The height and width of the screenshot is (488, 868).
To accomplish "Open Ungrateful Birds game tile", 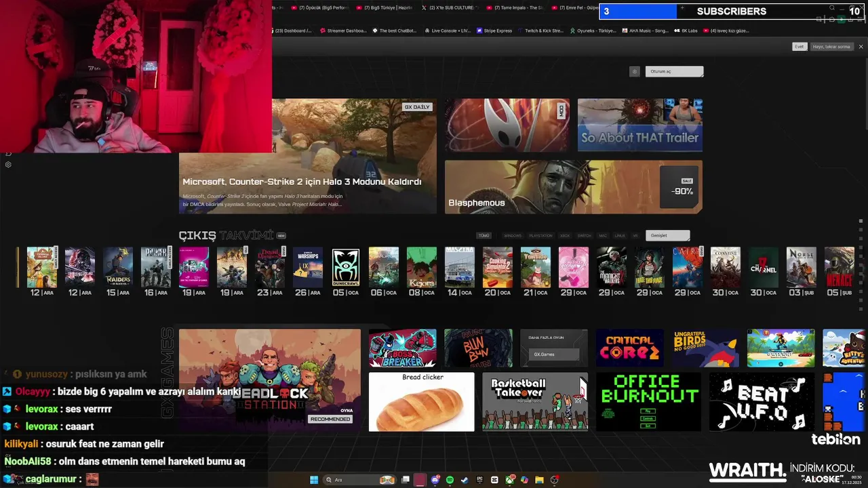I will tap(706, 348).
